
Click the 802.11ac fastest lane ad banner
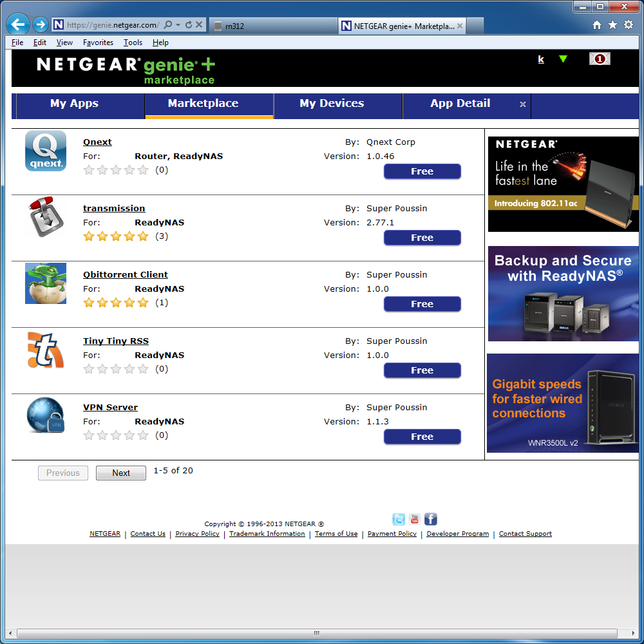[x=563, y=184]
